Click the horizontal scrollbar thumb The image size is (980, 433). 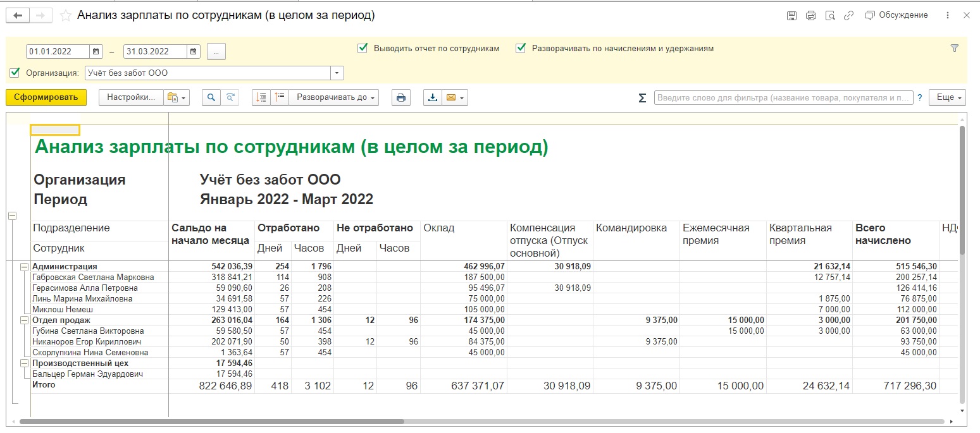[212, 421]
